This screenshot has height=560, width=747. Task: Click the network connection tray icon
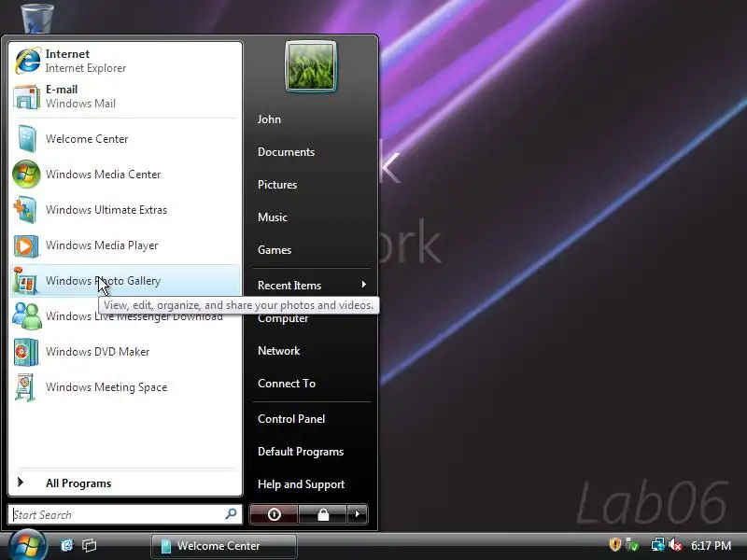pos(657,544)
